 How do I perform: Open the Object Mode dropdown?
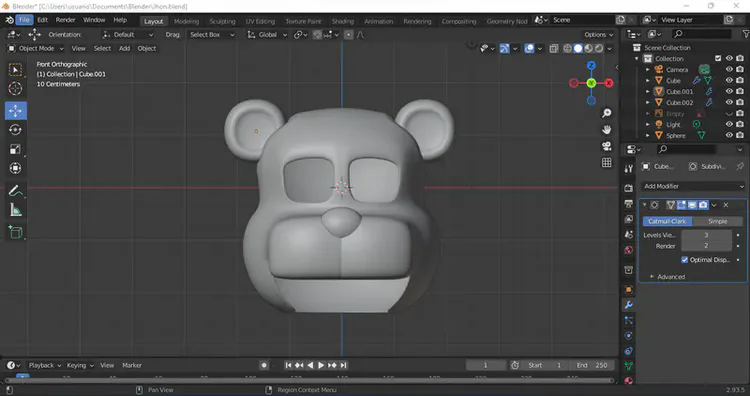pos(35,48)
